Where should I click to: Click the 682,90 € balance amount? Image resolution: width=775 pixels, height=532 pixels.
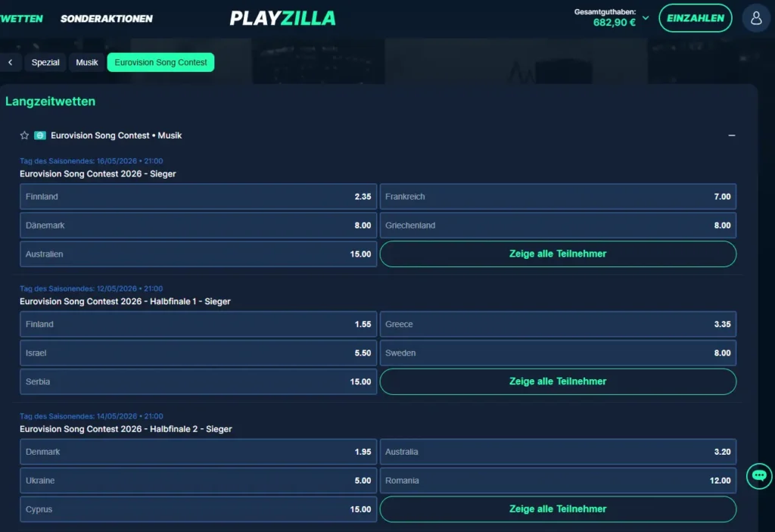pos(615,22)
